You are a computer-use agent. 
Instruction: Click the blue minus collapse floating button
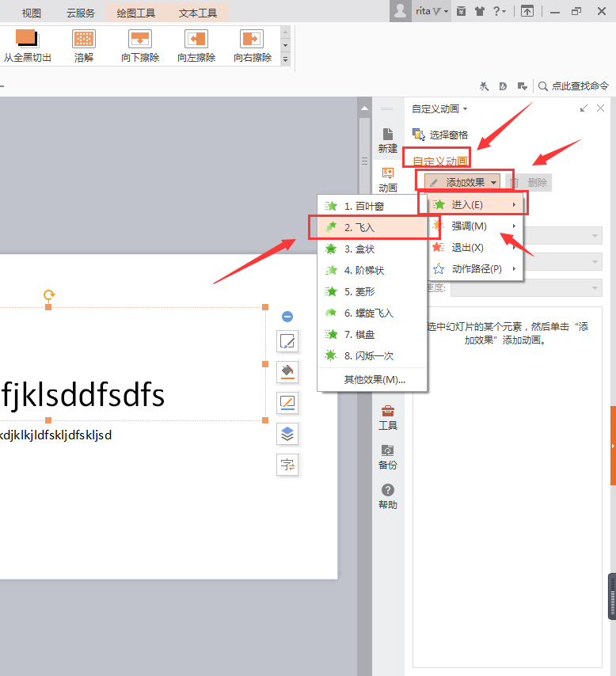click(x=287, y=317)
